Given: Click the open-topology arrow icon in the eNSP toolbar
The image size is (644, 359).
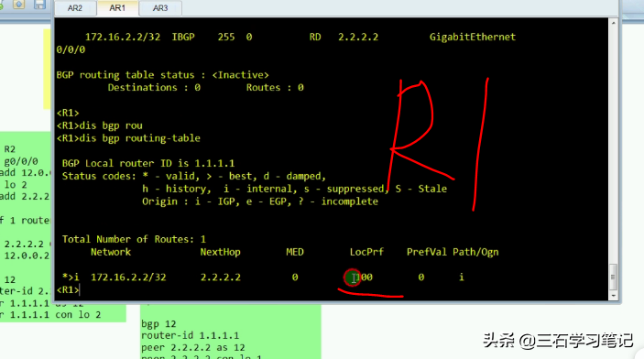Looking at the screenshot, I should coord(19,4).
